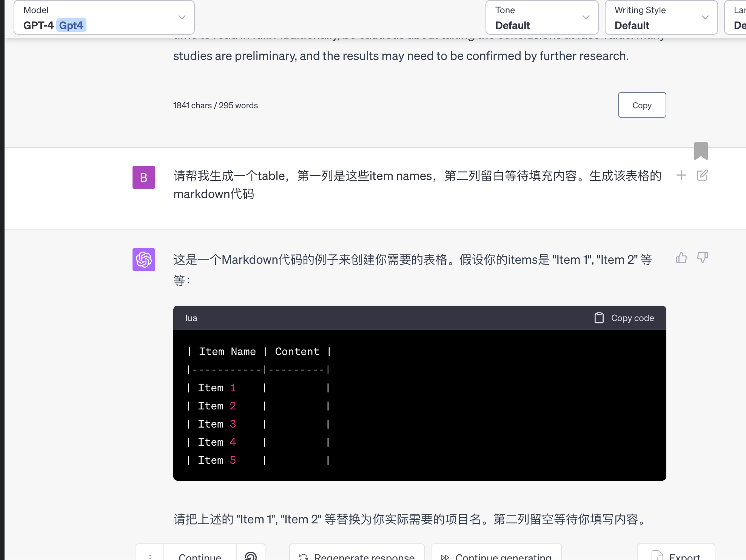Click the Gpt4 badge in the Model selector
This screenshot has width=746, height=560.
click(x=72, y=25)
